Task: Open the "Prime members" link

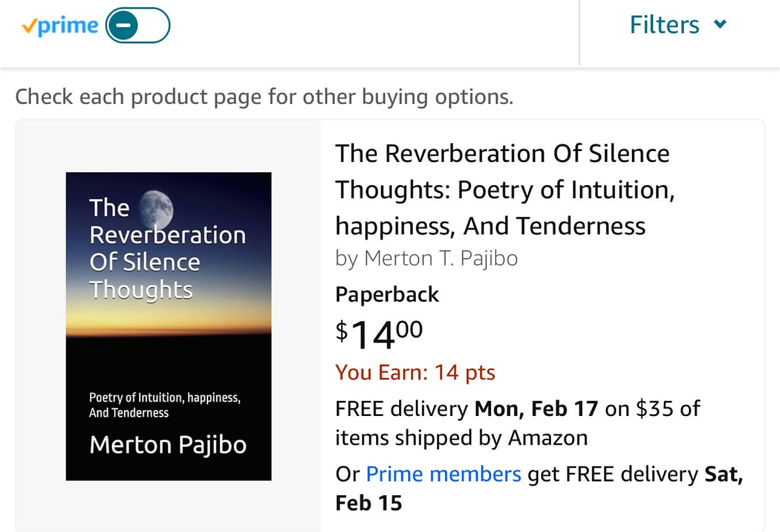Action: [443, 474]
